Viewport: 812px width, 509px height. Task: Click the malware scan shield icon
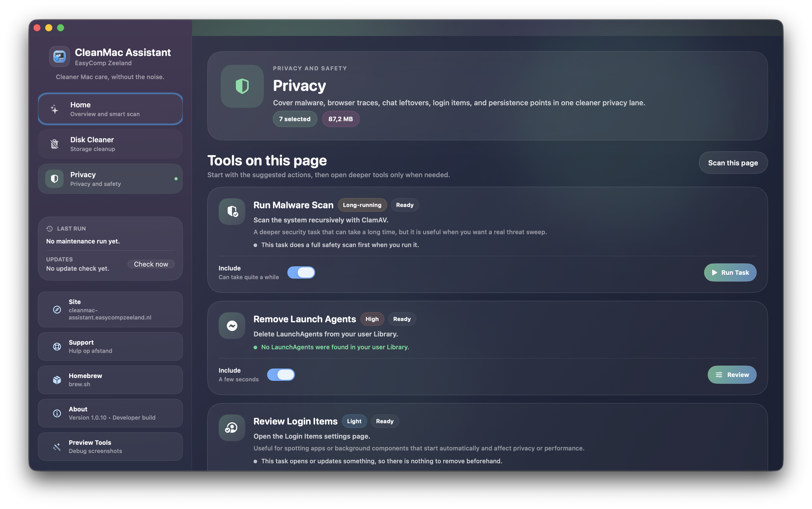[x=231, y=211]
